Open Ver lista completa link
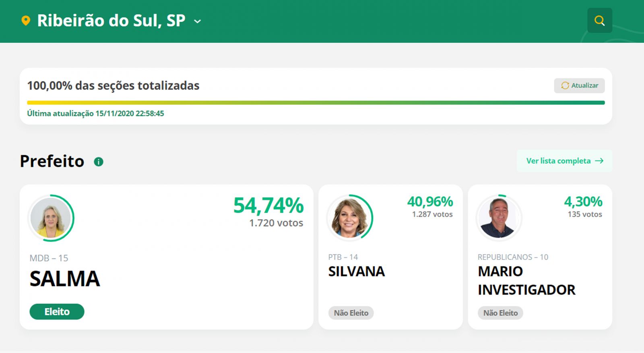The height and width of the screenshot is (353, 644). [x=558, y=161]
